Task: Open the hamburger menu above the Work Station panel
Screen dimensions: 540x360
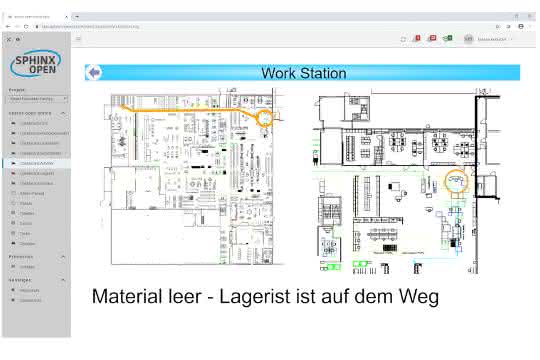Action: [79, 39]
